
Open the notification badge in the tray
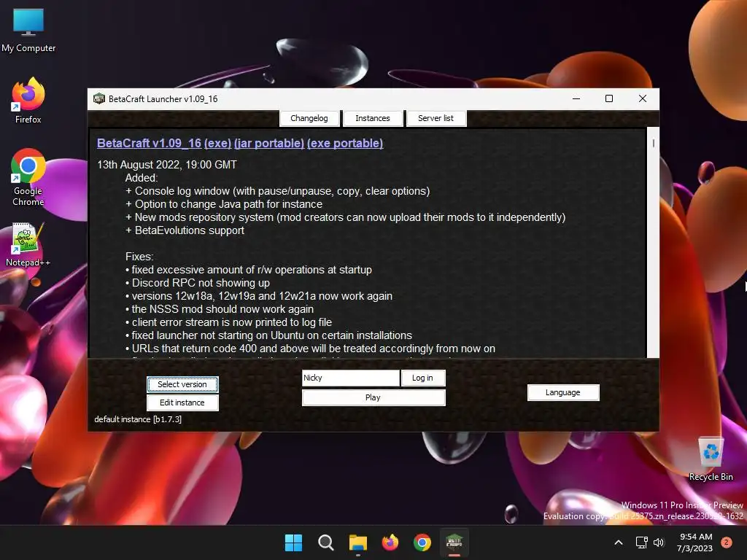pos(727,542)
